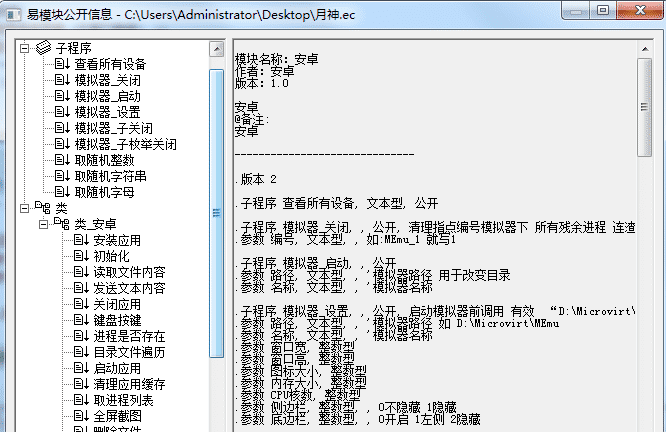The image size is (666, 432).
Task: Click the icon next to 模拟器_关闭
Action: tap(62, 80)
